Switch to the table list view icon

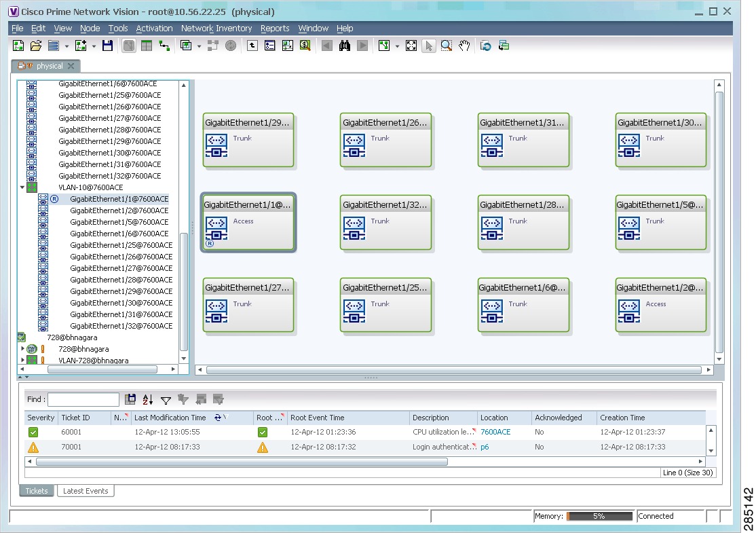pos(147,45)
